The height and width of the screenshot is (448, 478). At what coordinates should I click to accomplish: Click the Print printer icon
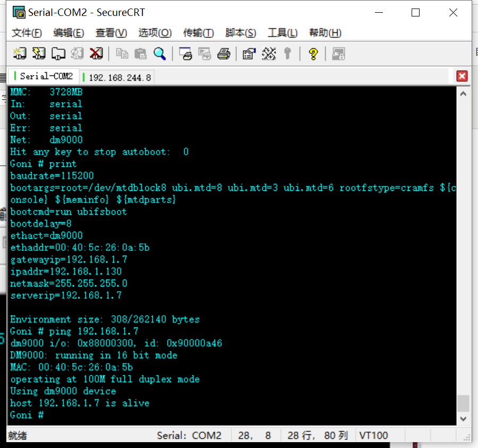click(224, 54)
